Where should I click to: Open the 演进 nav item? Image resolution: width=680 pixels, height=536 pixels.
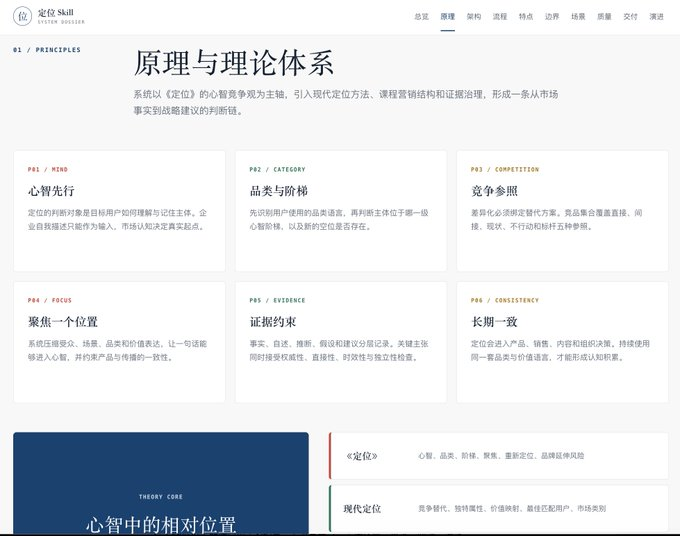point(656,16)
